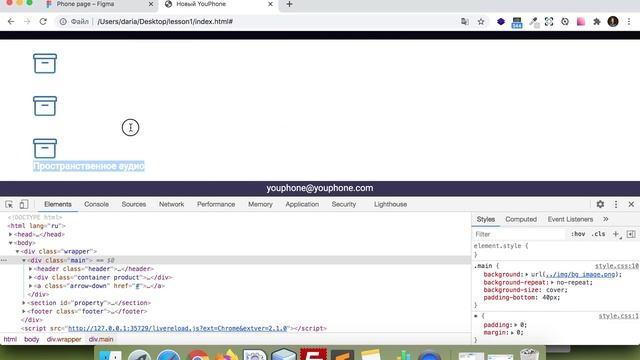Go back with browser back arrow

pos(11,22)
